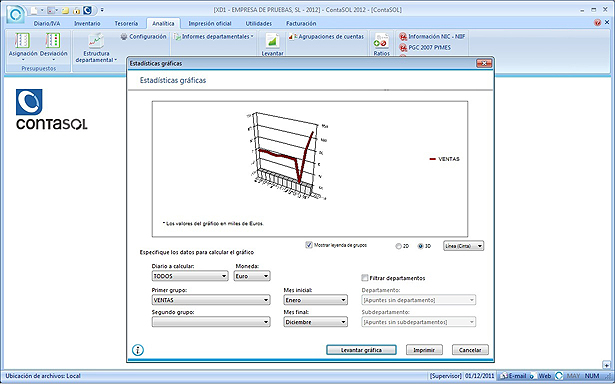Click the red help icon in ribbon
615x384 pixels.
point(597,23)
